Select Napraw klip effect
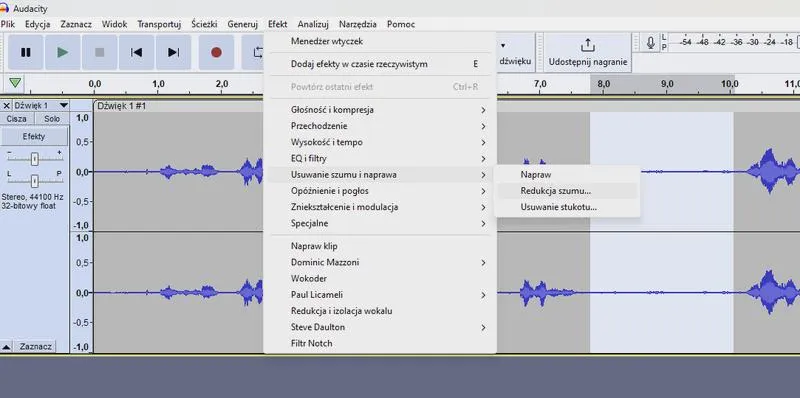The width and height of the screenshot is (800, 398). coord(380,246)
